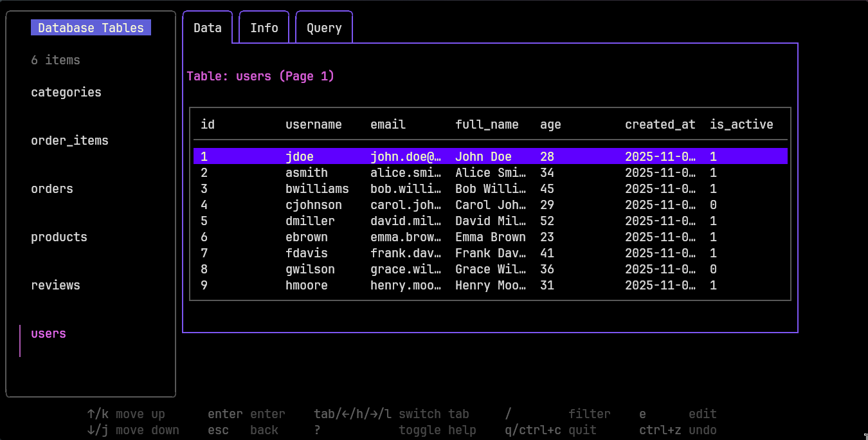Viewport: 868px width, 440px height.
Task: Select the reviews table
Action: (x=55, y=285)
